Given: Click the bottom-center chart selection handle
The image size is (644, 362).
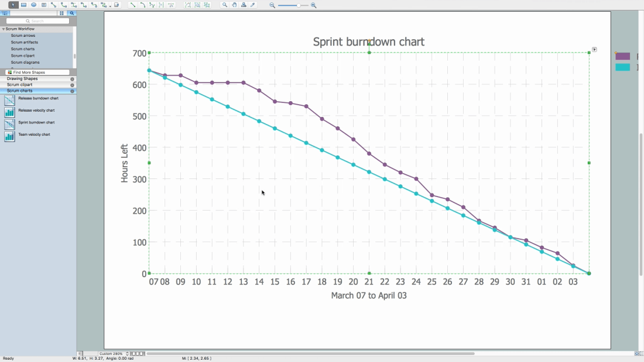Looking at the screenshot, I should (369, 273).
